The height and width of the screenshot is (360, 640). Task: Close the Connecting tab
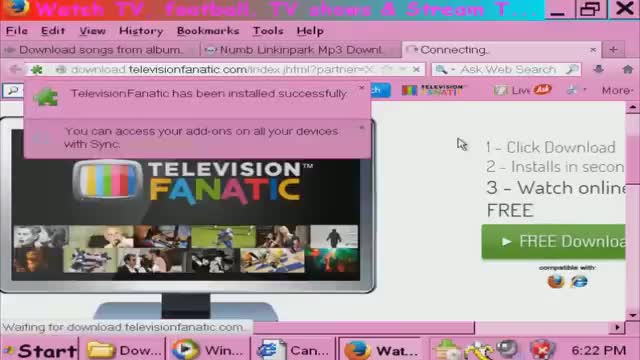click(593, 50)
